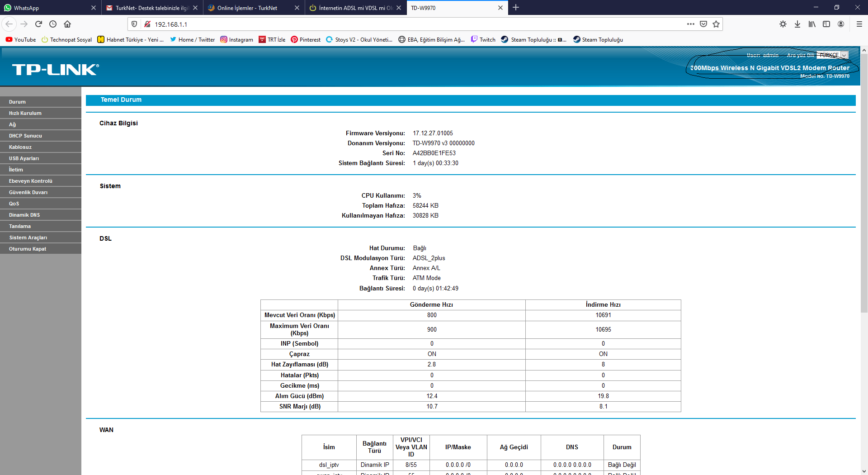Click the scrollbar down arrow
This screenshot has width=868, height=475.
[x=864, y=471]
